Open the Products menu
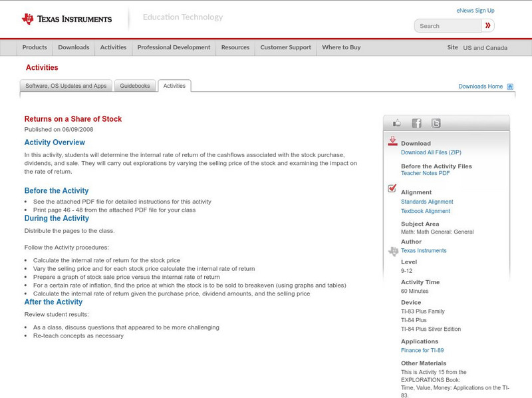Image resolution: width=532 pixels, height=398 pixels. click(35, 47)
